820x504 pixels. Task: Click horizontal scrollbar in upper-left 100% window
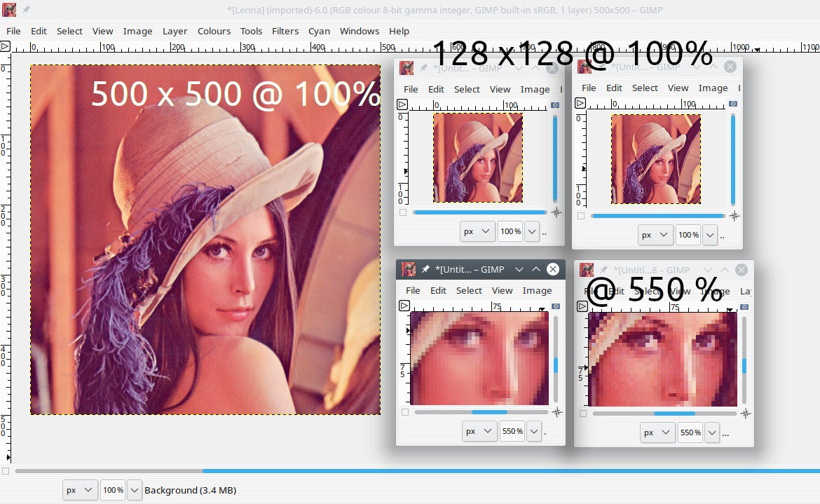pyautogui.click(x=479, y=212)
